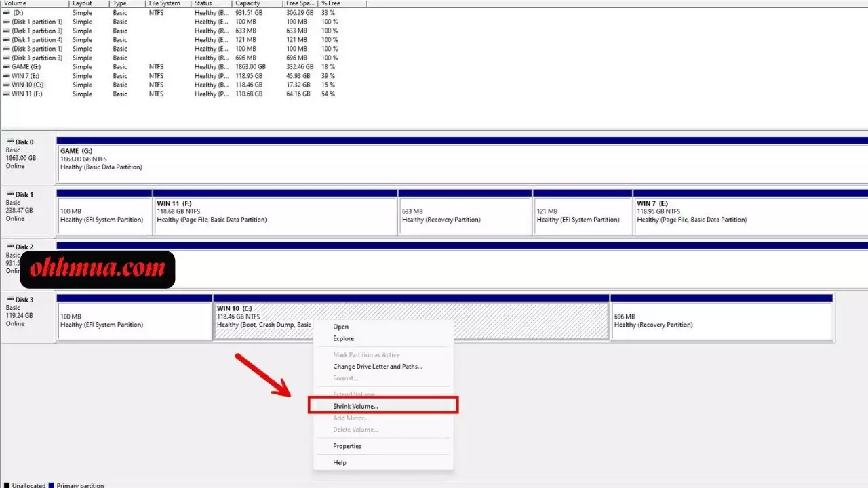Select Change Drive Letter and Paths
The height and width of the screenshot is (488, 868).
pos(378,367)
